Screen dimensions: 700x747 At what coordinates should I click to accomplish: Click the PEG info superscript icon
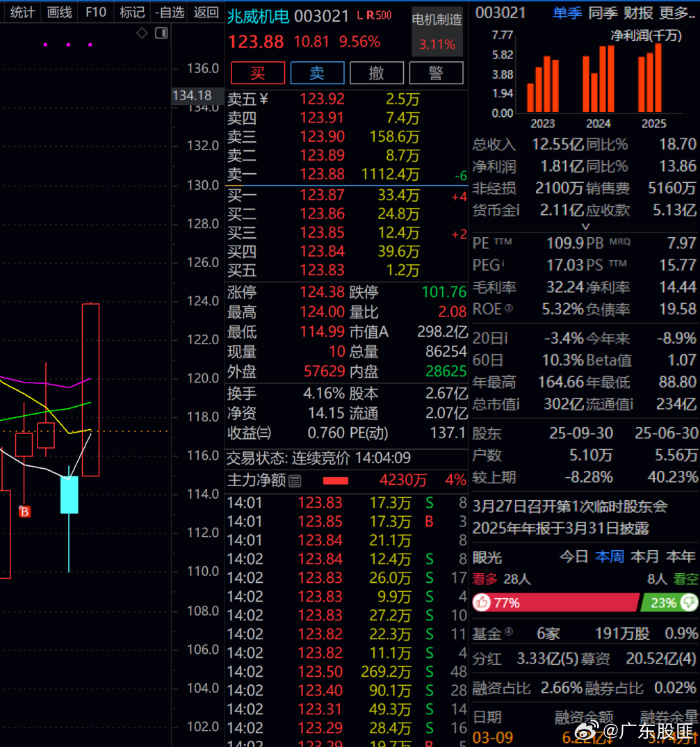pos(503,262)
